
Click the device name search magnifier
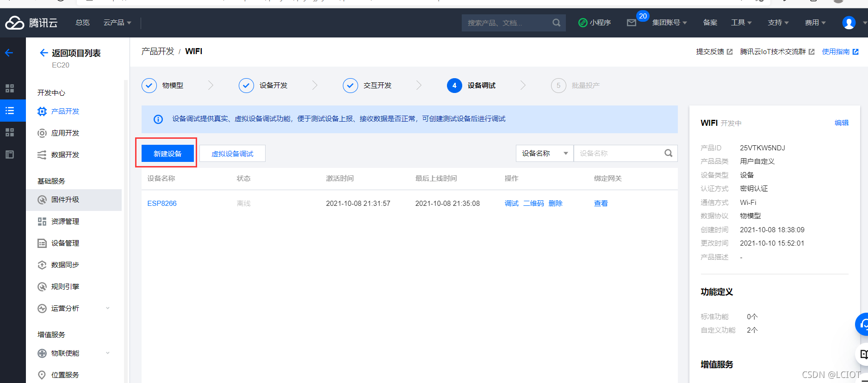point(668,153)
